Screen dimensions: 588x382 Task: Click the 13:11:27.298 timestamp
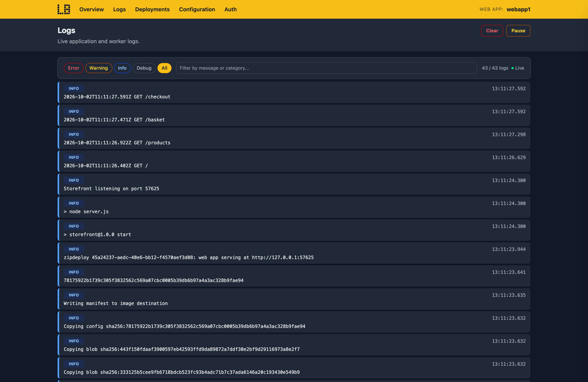tap(509, 134)
